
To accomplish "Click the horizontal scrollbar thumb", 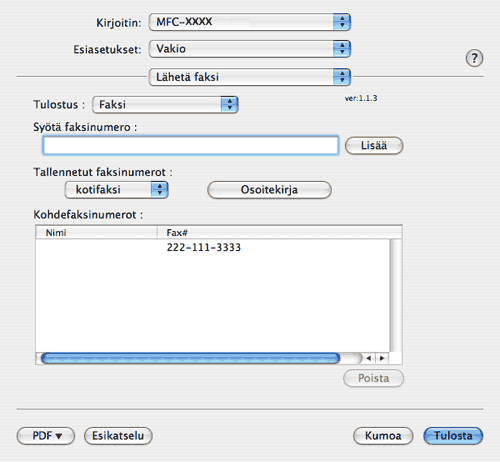I will pos(190,358).
